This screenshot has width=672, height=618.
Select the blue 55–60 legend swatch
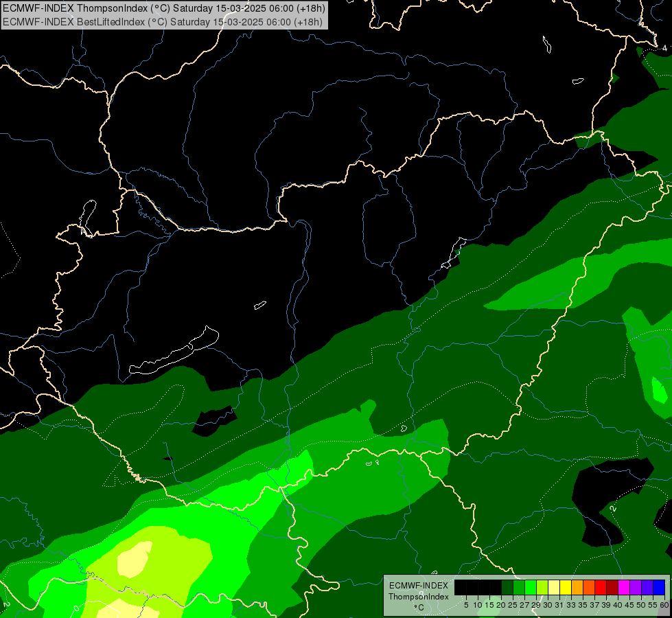click(x=659, y=587)
